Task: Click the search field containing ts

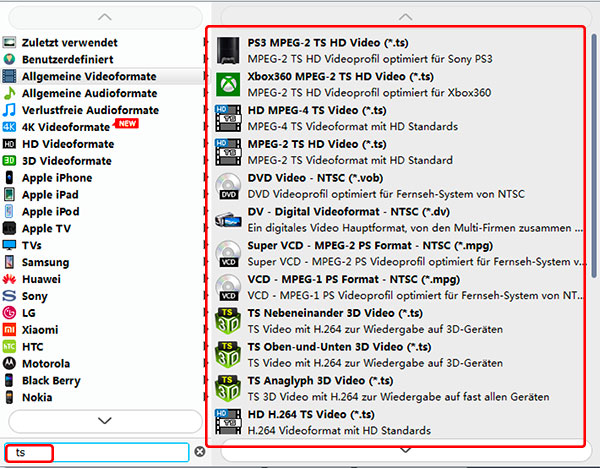Action: pyautogui.click(x=96, y=452)
